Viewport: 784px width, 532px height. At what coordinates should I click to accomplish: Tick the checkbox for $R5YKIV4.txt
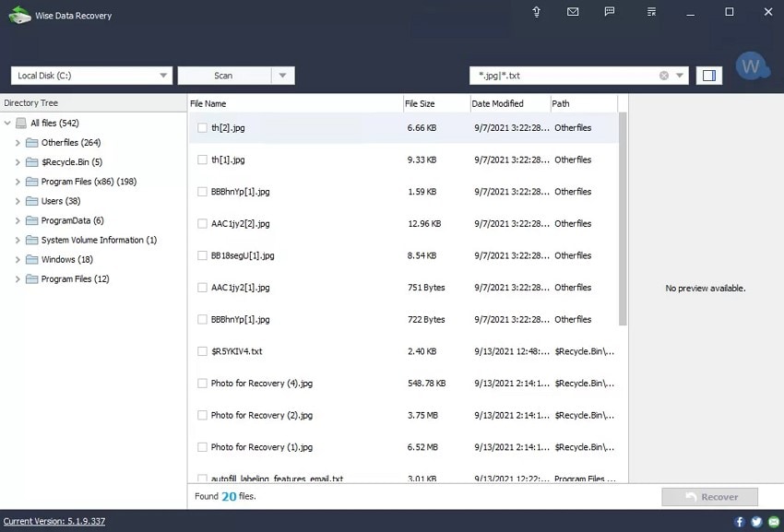click(202, 351)
